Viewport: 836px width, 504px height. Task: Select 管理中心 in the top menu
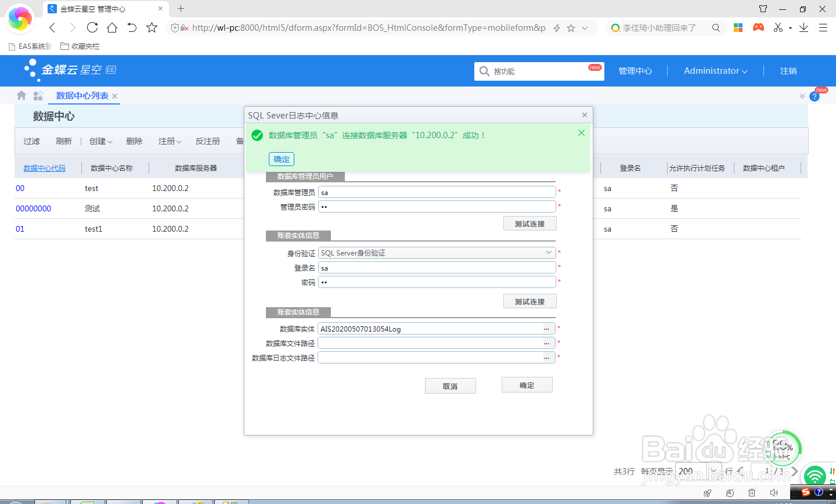635,71
